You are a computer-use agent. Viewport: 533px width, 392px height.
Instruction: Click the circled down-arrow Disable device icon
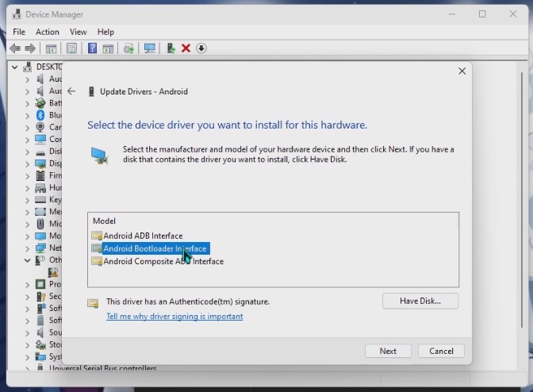click(x=201, y=48)
